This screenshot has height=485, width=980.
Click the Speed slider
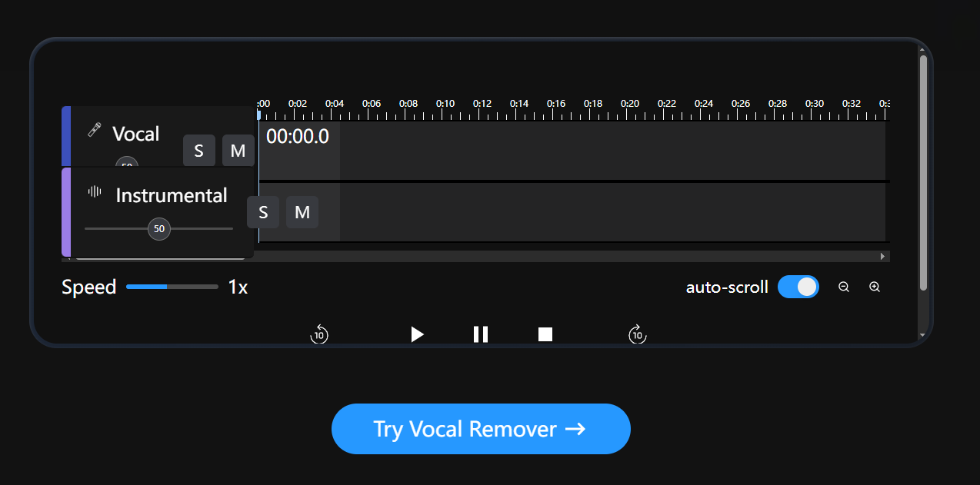(x=172, y=287)
